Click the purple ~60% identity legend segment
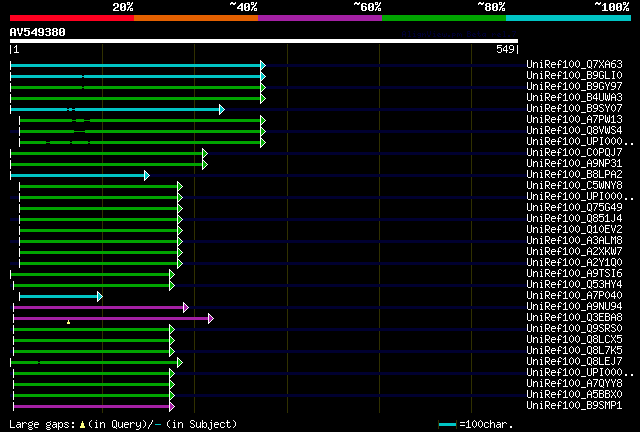Screen dimensions: 640x432 [320, 18]
